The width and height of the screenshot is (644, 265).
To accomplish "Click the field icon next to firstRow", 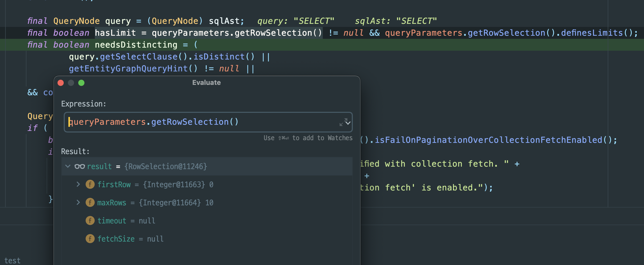I will (x=90, y=184).
